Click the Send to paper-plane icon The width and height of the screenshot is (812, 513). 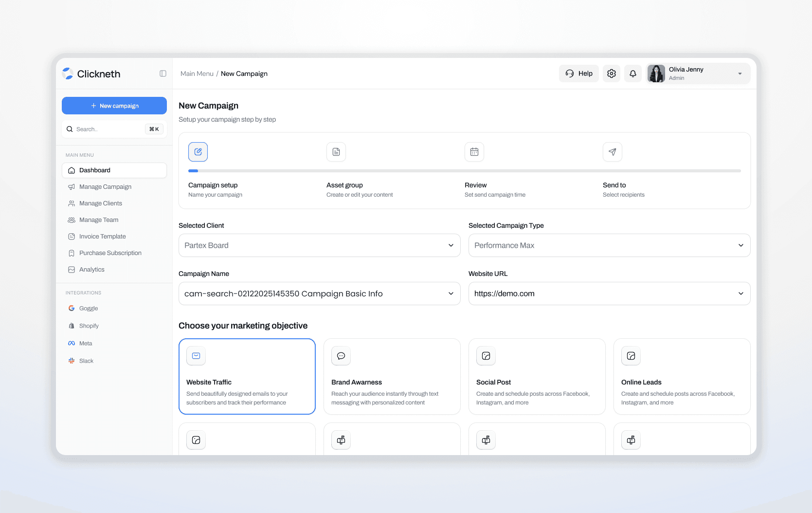[x=613, y=152]
